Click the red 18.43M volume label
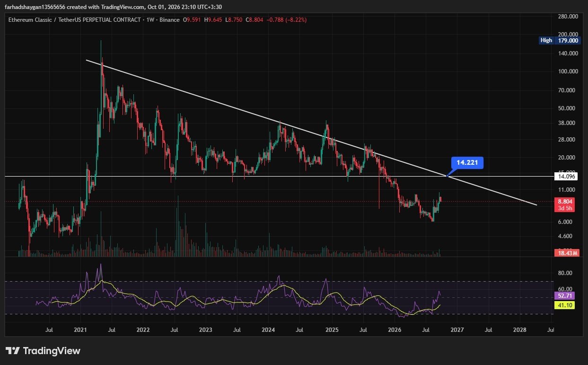The height and width of the screenshot is (365, 588). pyautogui.click(x=567, y=253)
